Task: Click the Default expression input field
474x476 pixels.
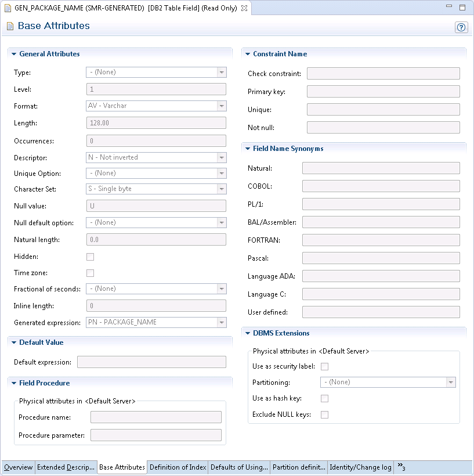Action: click(x=151, y=362)
